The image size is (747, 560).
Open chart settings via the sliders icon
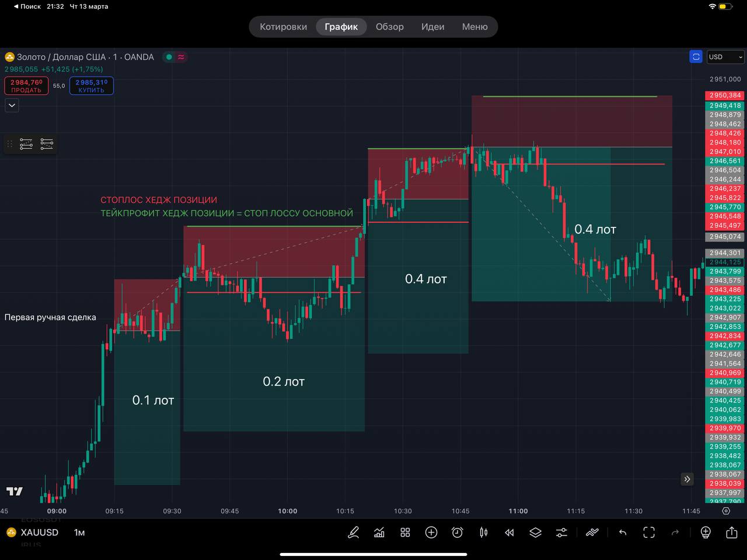pos(561,533)
